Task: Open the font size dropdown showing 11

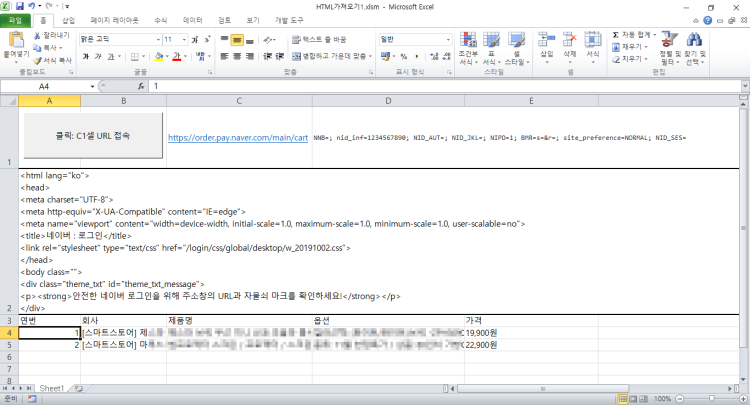Action: point(184,40)
